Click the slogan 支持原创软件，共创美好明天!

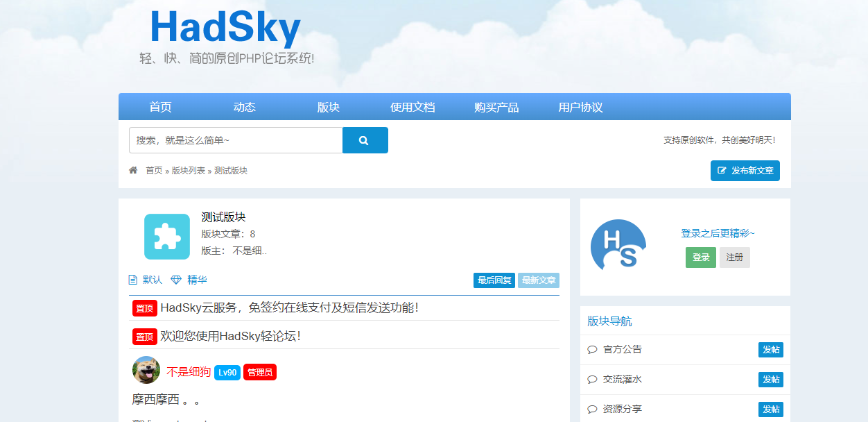(720, 140)
